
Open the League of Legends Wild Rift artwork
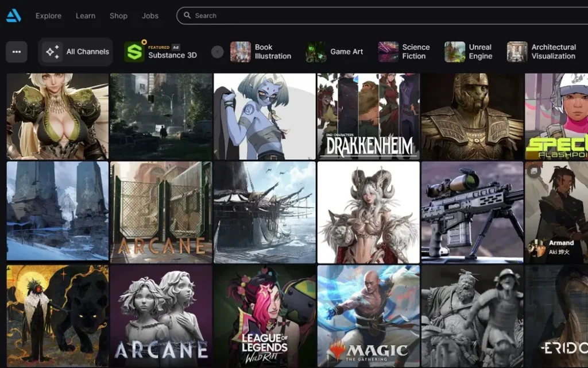click(265, 316)
